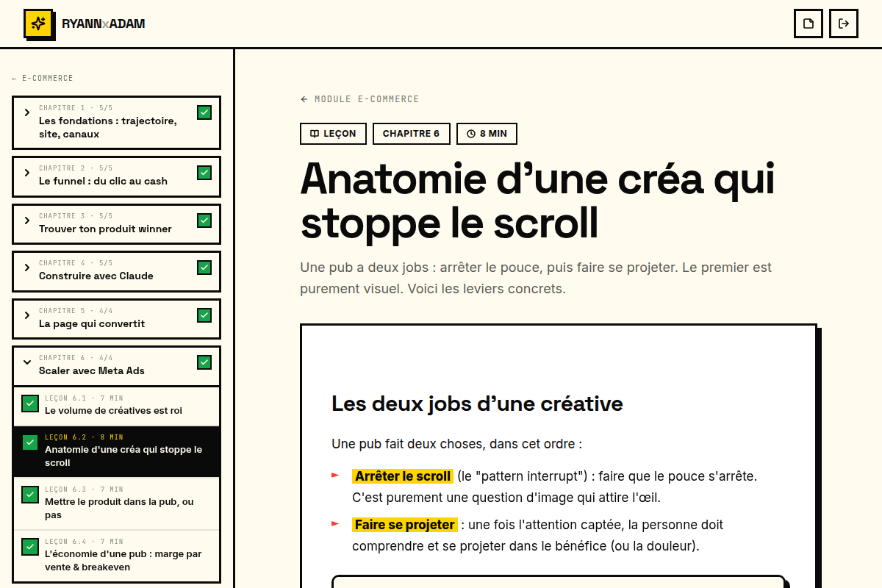Click the main lesson title heading
The image size is (882, 588).
point(537,201)
